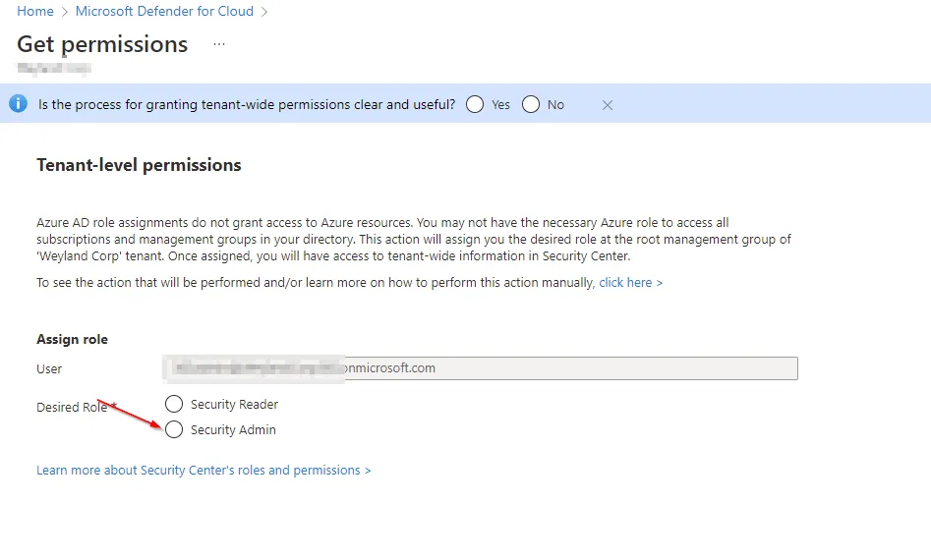Click the chevron after Microsoft Defender for Cloud
The height and width of the screenshot is (560, 931).
(x=264, y=12)
